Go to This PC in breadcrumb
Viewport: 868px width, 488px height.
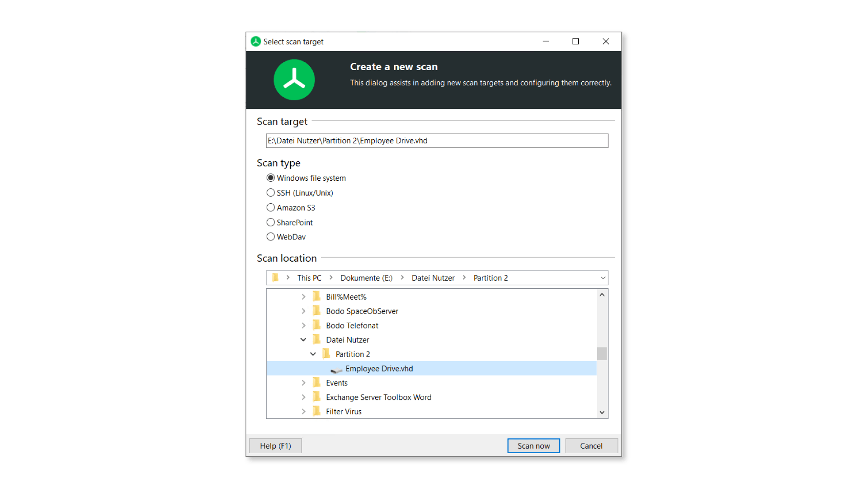pos(309,278)
